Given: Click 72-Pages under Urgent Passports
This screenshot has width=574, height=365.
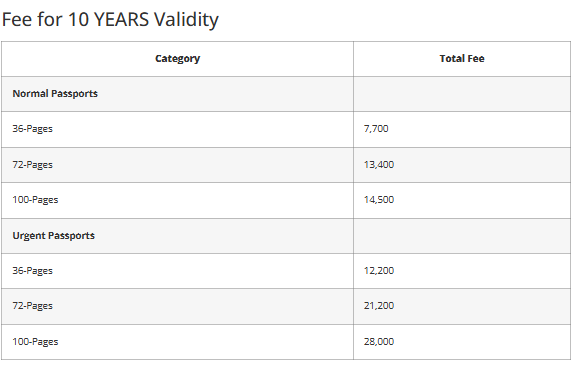Looking at the screenshot, I should click(x=33, y=306).
